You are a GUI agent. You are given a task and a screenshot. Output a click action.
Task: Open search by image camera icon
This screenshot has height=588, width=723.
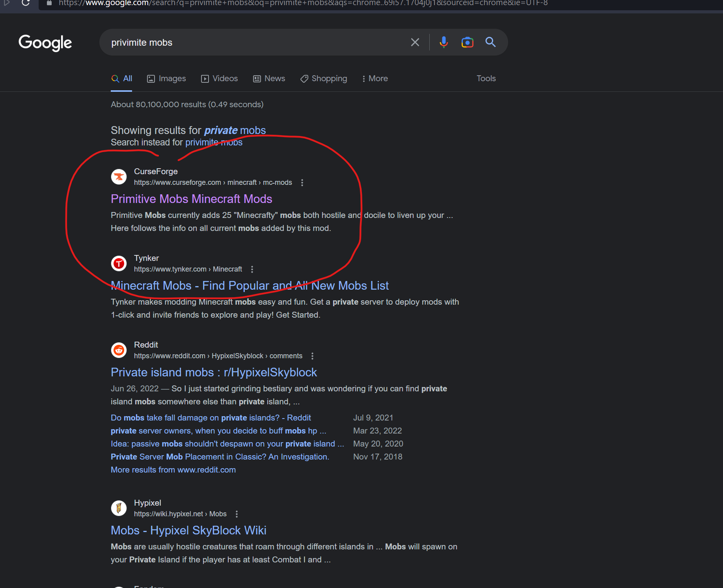point(467,42)
